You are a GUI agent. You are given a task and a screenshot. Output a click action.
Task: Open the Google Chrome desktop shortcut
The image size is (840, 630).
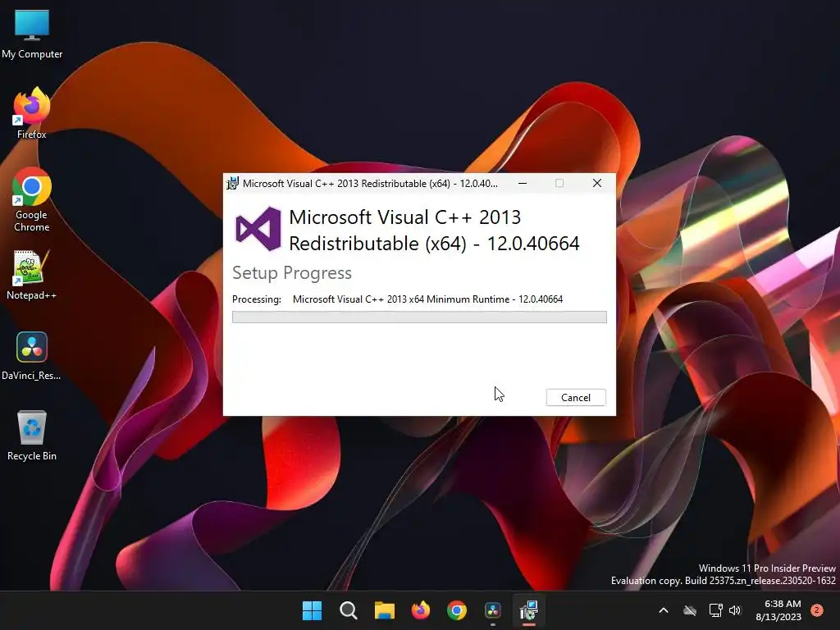32,199
